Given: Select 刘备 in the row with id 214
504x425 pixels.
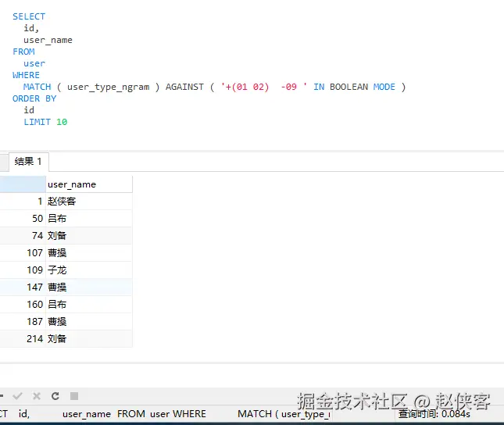Looking at the screenshot, I should pos(89,338).
